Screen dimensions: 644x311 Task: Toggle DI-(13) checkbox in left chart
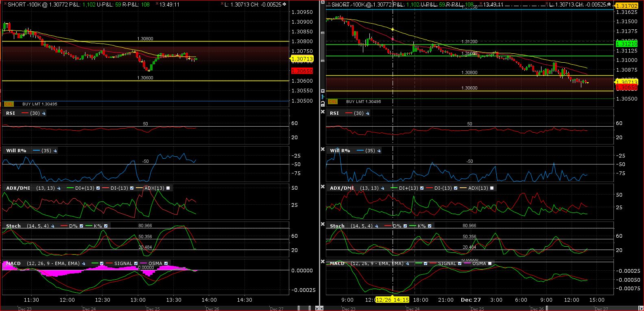pyautogui.click(x=131, y=188)
